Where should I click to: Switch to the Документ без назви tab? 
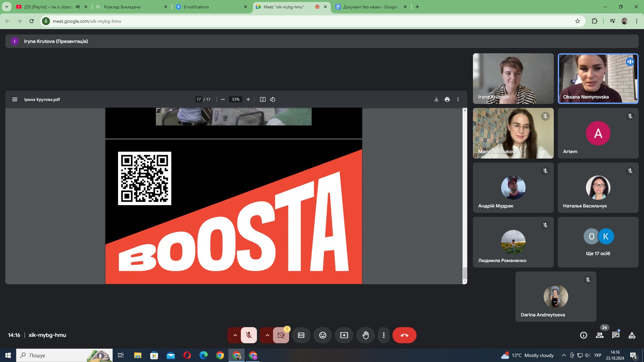pos(370,7)
